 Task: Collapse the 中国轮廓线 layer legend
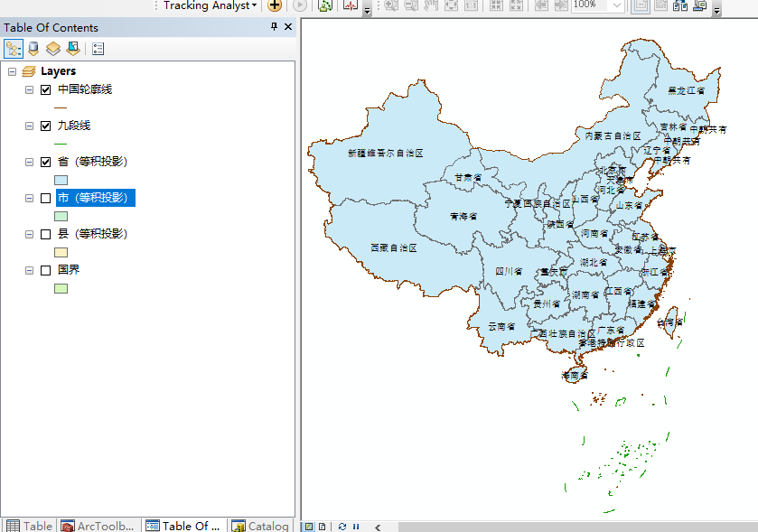click(x=30, y=90)
